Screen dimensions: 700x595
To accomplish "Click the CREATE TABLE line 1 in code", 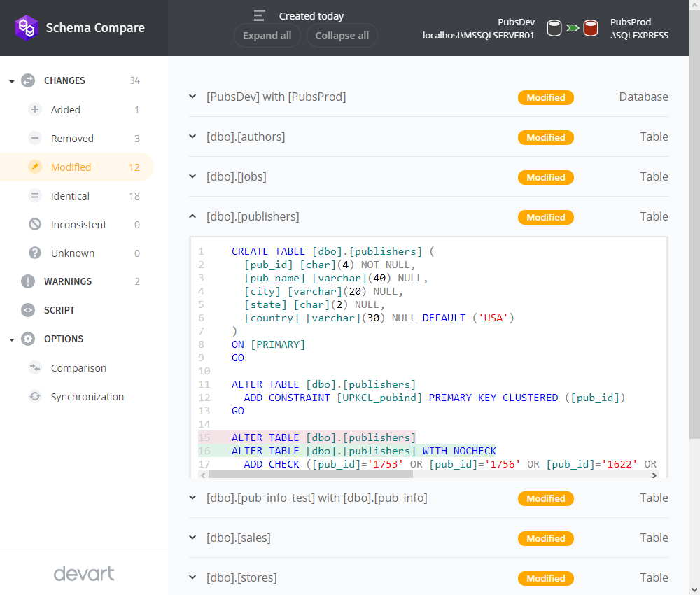I will pos(332,251).
